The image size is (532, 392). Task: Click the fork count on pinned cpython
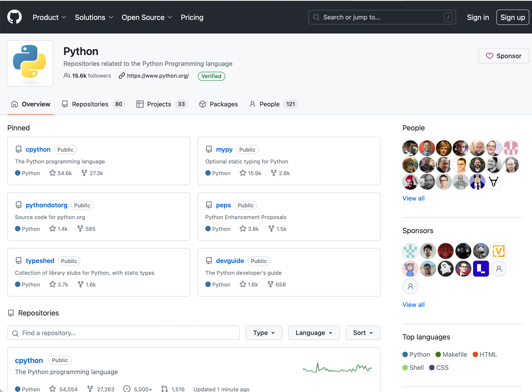click(x=92, y=173)
